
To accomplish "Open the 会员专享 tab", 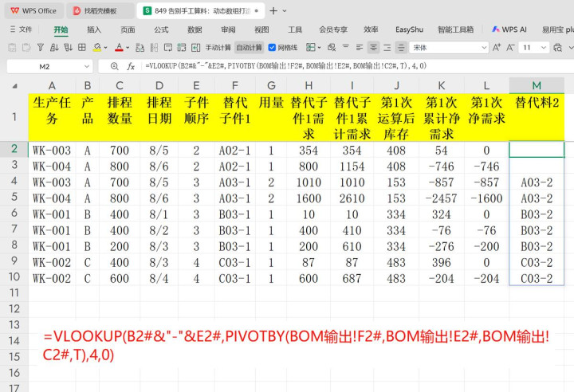I will click(x=333, y=29).
